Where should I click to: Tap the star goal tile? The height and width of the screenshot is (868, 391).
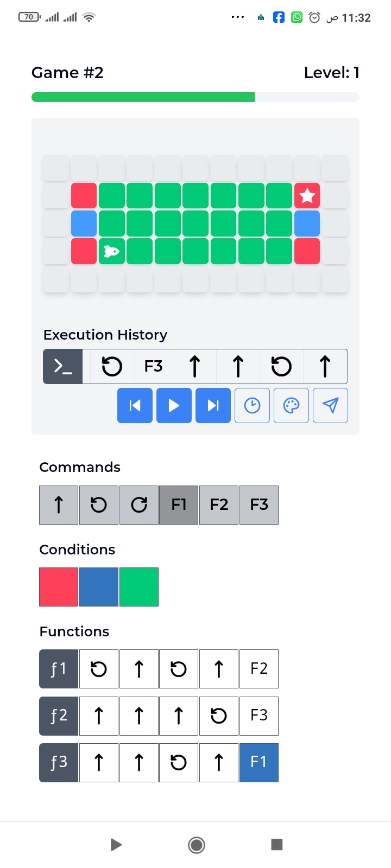(x=307, y=195)
